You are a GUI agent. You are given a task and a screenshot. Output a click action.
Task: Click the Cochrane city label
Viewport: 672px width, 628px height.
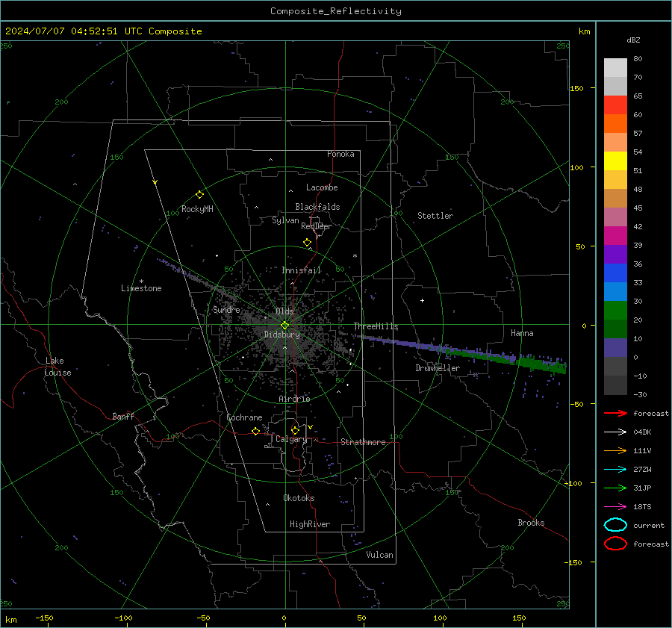tap(244, 417)
